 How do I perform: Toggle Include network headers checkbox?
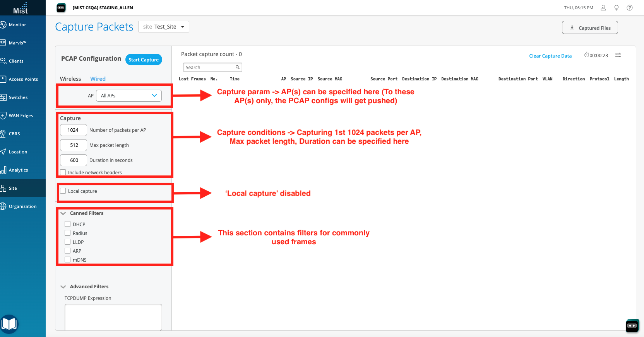coord(63,172)
